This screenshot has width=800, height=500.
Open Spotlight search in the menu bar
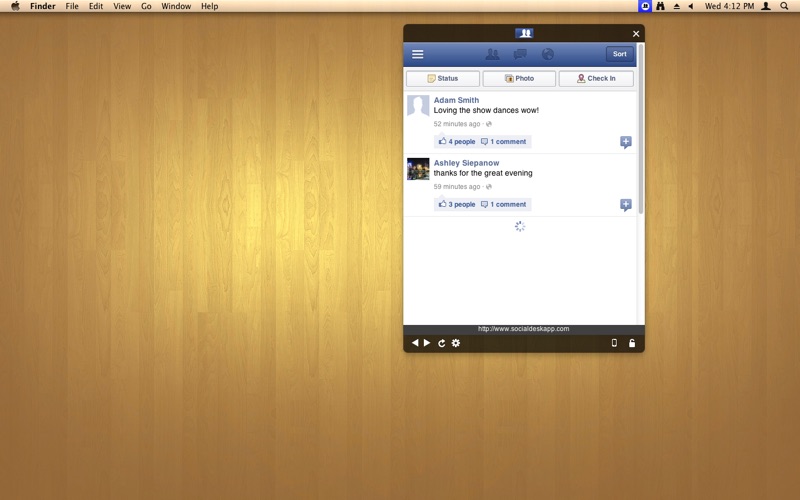pyautogui.click(x=784, y=6)
